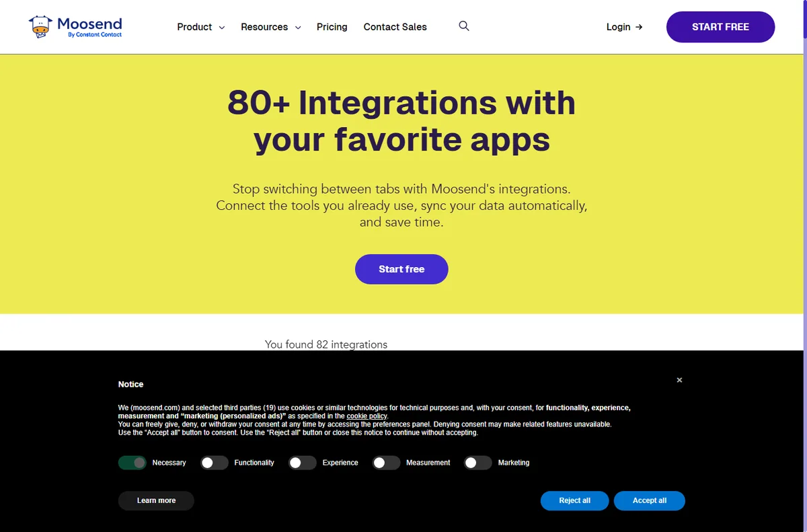This screenshot has height=532, width=807.
Task: Open the Resources menu label
Action: click(x=264, y=27)
